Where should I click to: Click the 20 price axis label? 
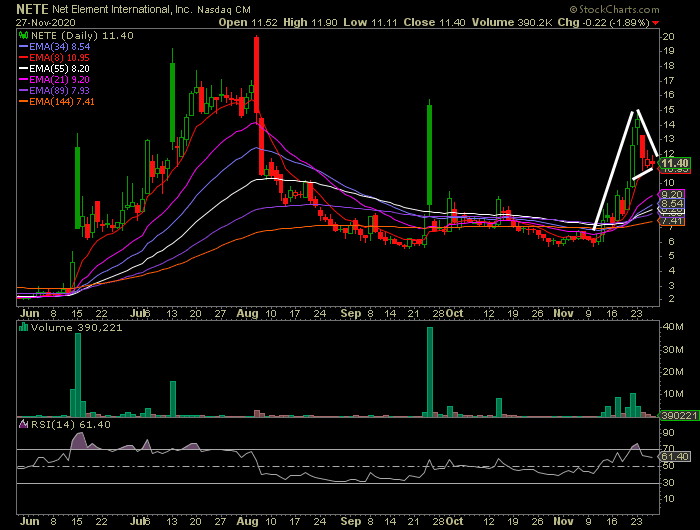tap(668, 37)
